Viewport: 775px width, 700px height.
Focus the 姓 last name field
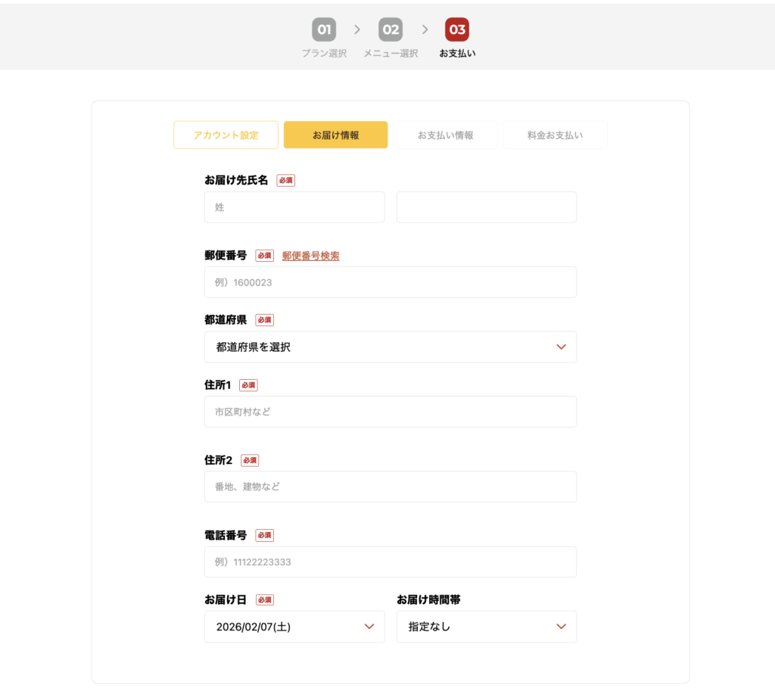(294, 207)
